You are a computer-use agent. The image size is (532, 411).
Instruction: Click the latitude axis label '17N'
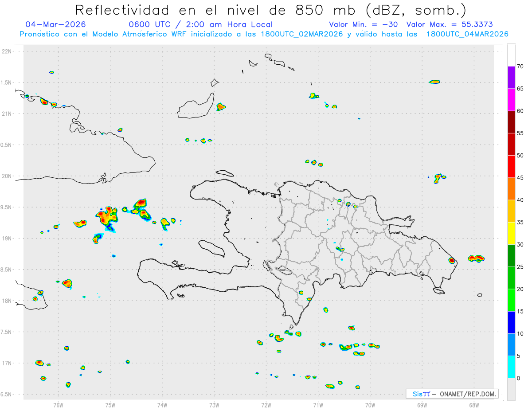7,363
